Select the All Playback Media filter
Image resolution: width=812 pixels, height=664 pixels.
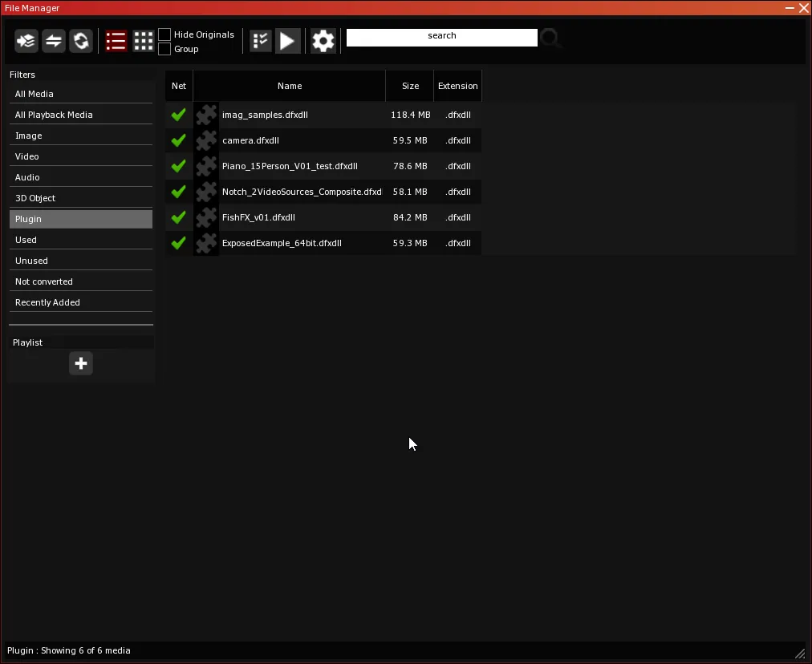click(81, 115)
